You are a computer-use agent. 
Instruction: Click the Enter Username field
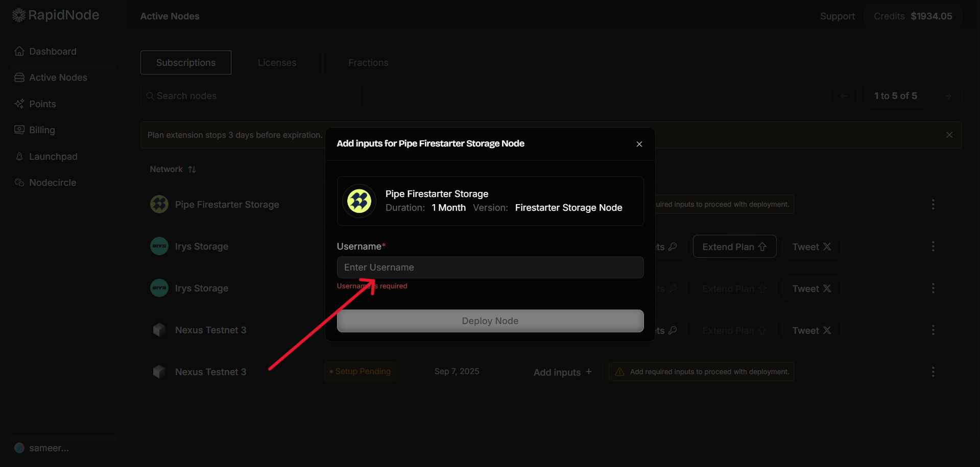pyautogui.click(x=490, y=267)
